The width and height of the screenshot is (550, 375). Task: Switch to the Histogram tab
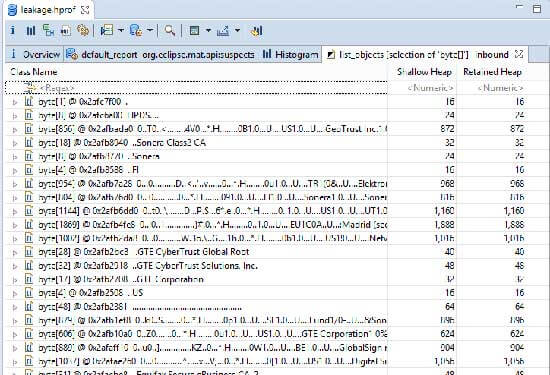(290, 54)
